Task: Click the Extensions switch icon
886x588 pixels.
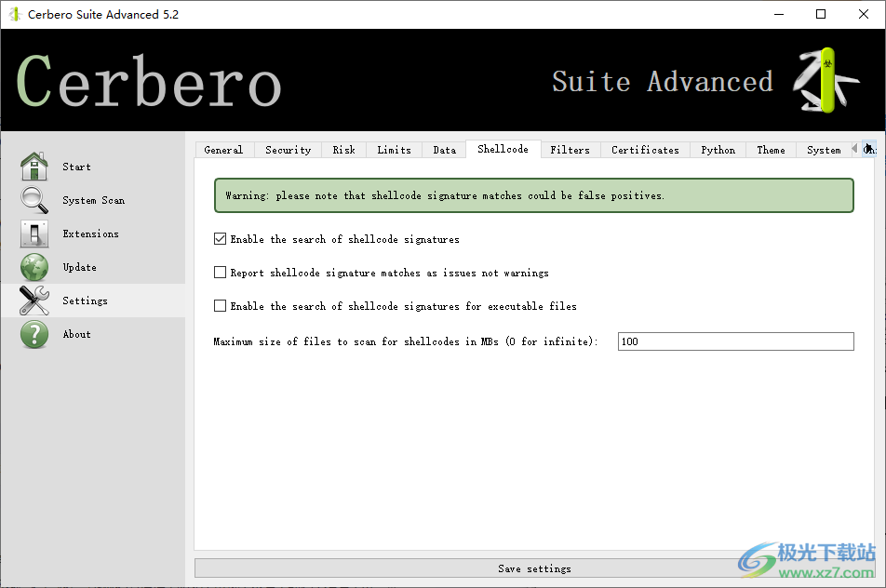Action: click(x=34, y=234)
